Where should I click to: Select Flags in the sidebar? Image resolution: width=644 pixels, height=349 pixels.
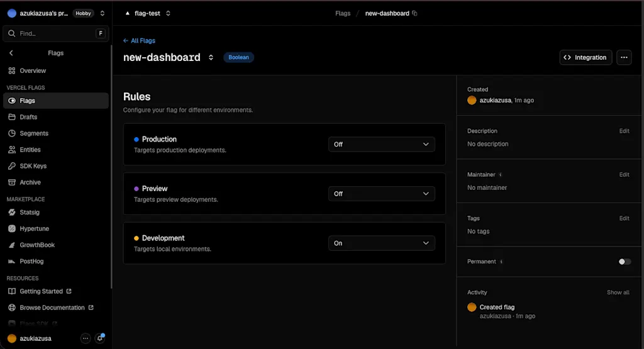56,101
